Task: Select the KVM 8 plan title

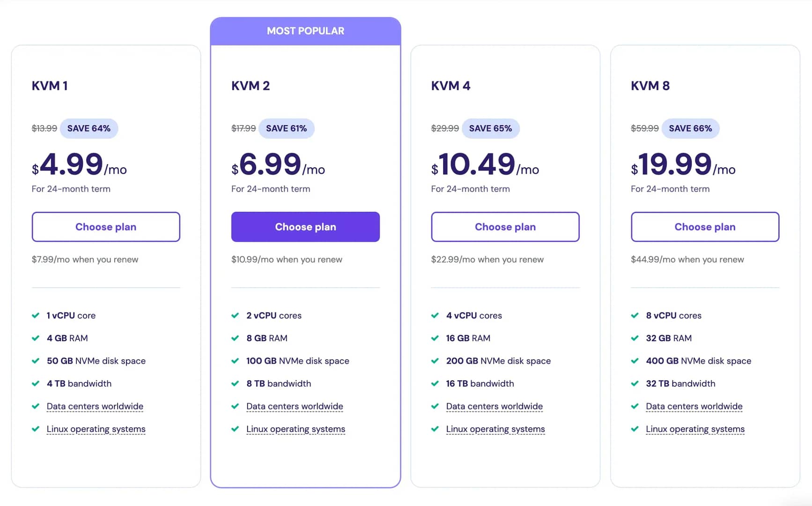Action: coord(650,86)
